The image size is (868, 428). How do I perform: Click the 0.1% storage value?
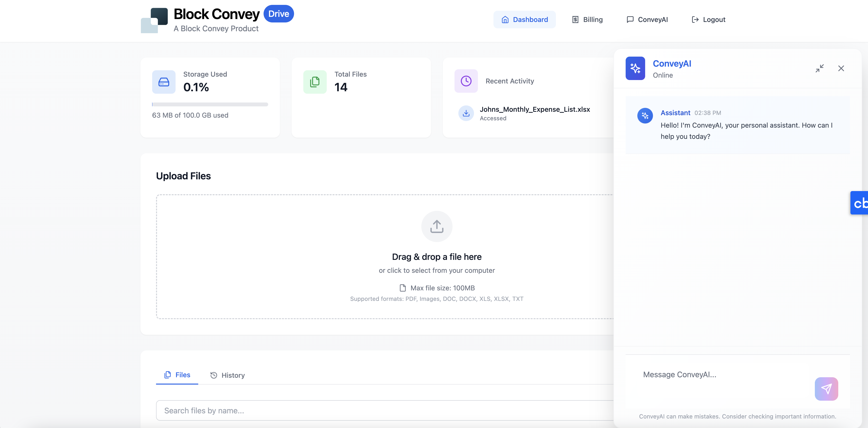pos(196,87)
